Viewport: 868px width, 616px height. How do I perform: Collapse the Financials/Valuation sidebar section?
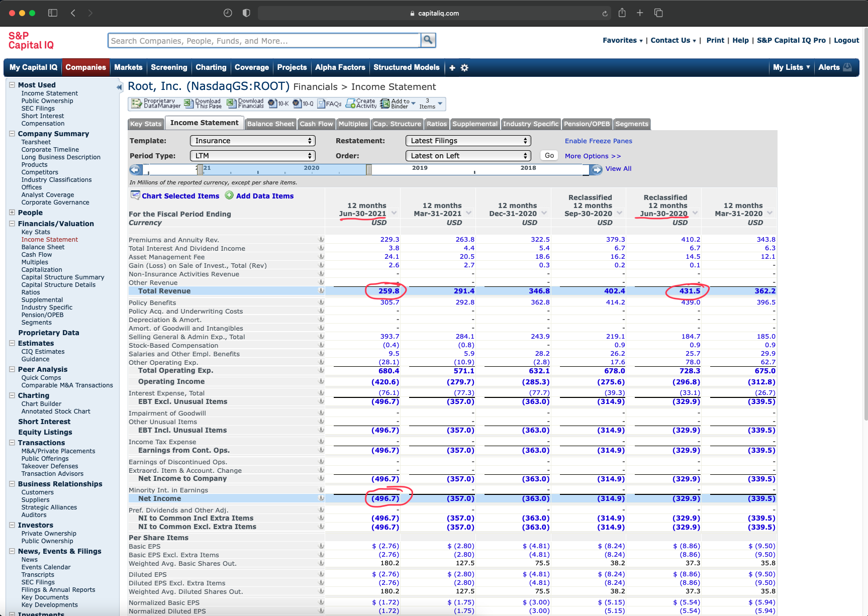click(x=12, y=224)
